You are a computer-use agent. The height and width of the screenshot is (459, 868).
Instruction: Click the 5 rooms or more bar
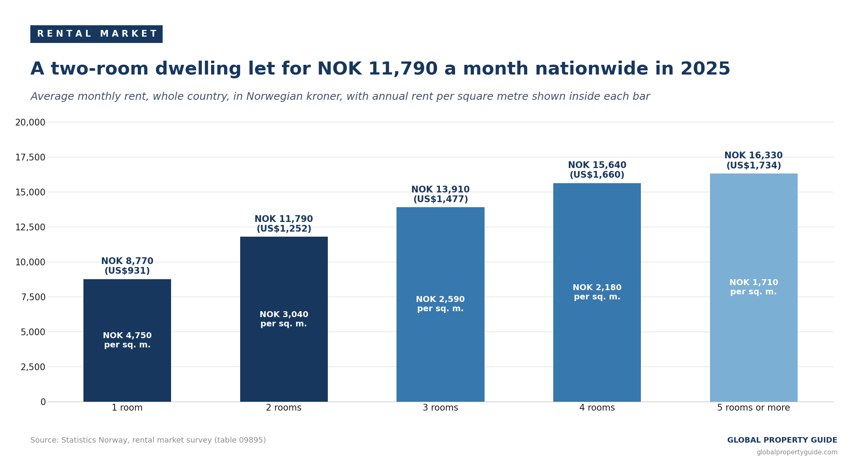point(754,288)
